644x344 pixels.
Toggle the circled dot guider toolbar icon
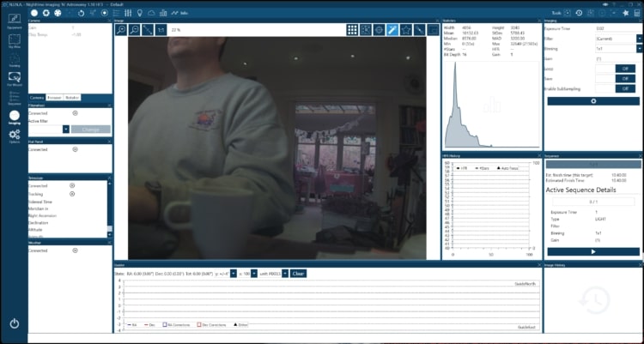click(x=105, y=13)
